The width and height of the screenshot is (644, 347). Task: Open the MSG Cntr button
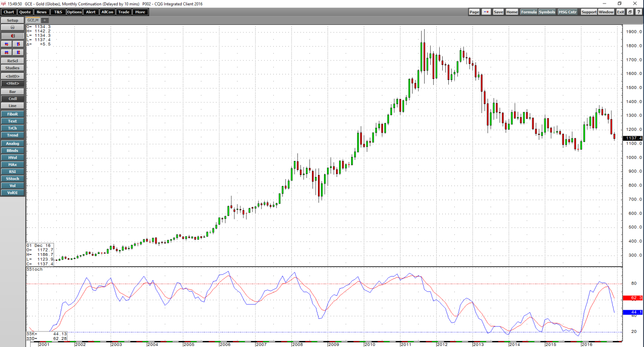coord(568,12)
